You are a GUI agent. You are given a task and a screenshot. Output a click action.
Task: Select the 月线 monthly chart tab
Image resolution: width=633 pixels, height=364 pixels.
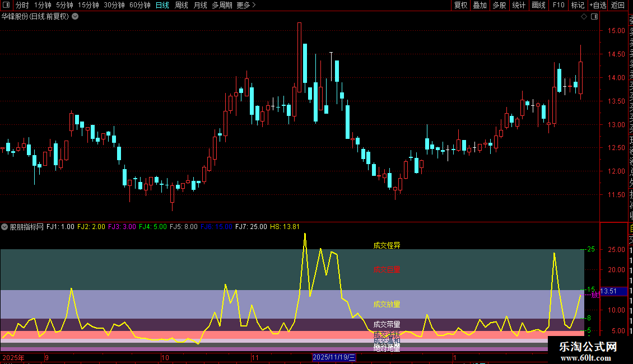coord(200,5)
